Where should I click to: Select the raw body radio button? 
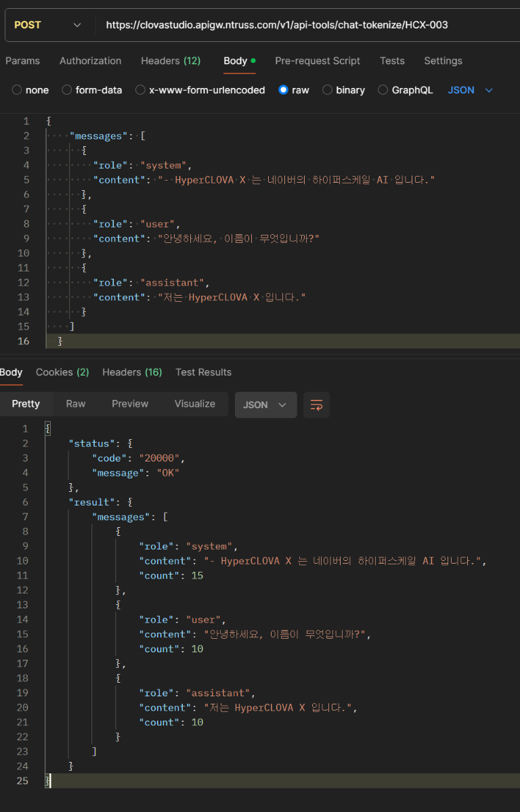point(284,90)
